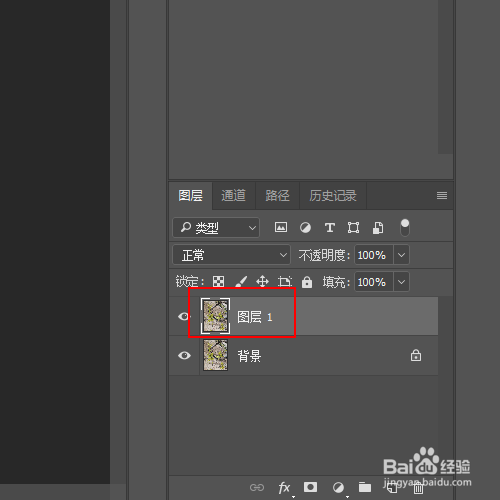Create new group folder icon
Image resolution: width=500 pixels, height=500 pixels.
point(365,487)
